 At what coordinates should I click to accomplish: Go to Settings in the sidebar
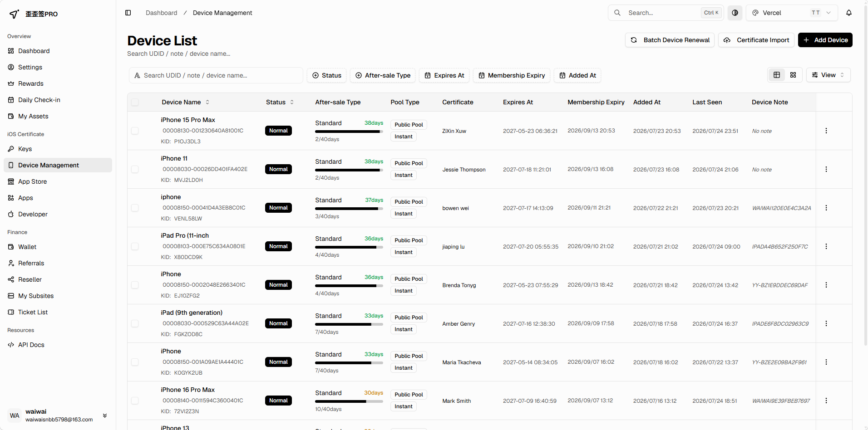[58, 67]
